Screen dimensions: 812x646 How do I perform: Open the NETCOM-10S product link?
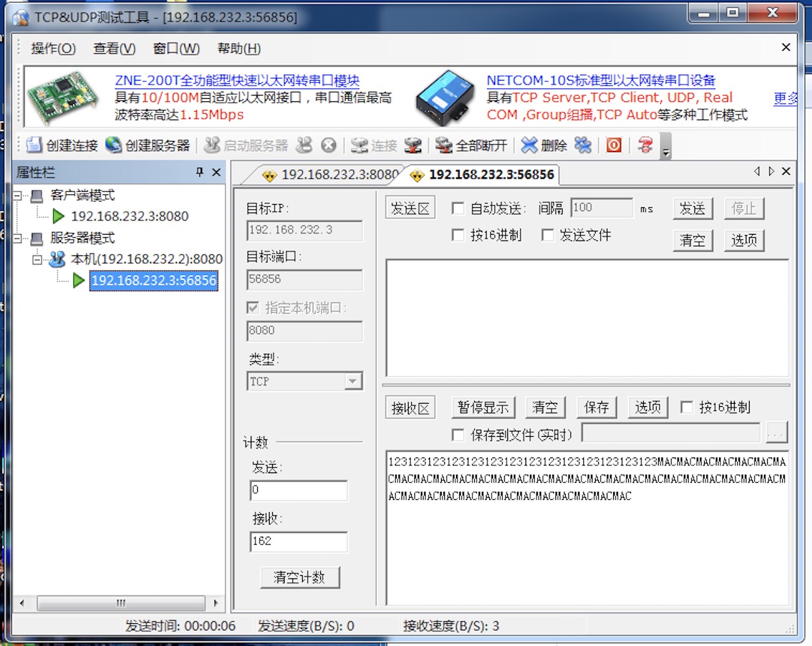point(601,81)
